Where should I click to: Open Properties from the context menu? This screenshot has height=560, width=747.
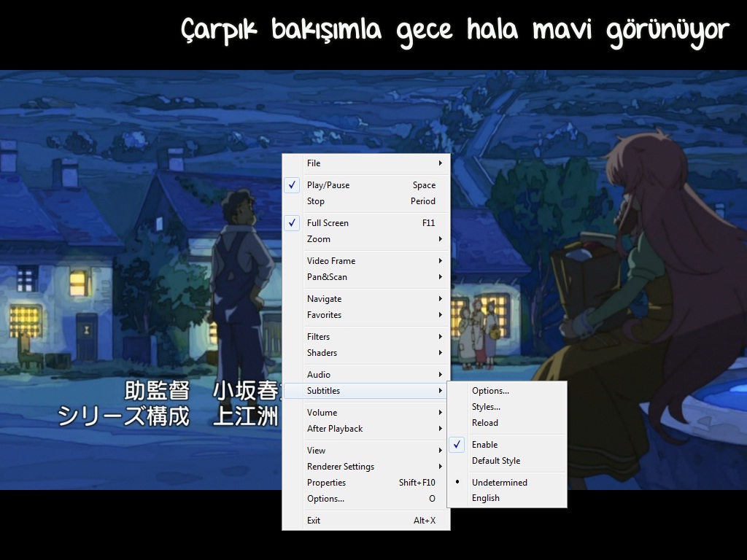point(366,483)
